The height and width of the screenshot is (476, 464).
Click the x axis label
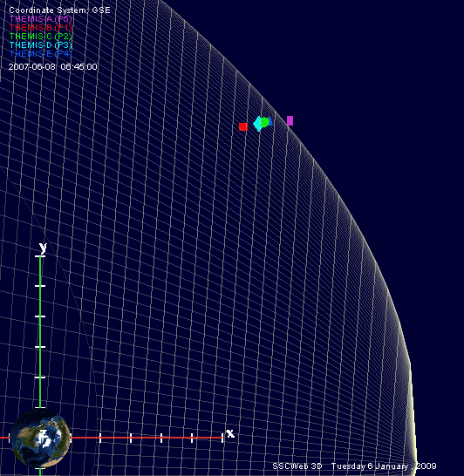(230, 433)
